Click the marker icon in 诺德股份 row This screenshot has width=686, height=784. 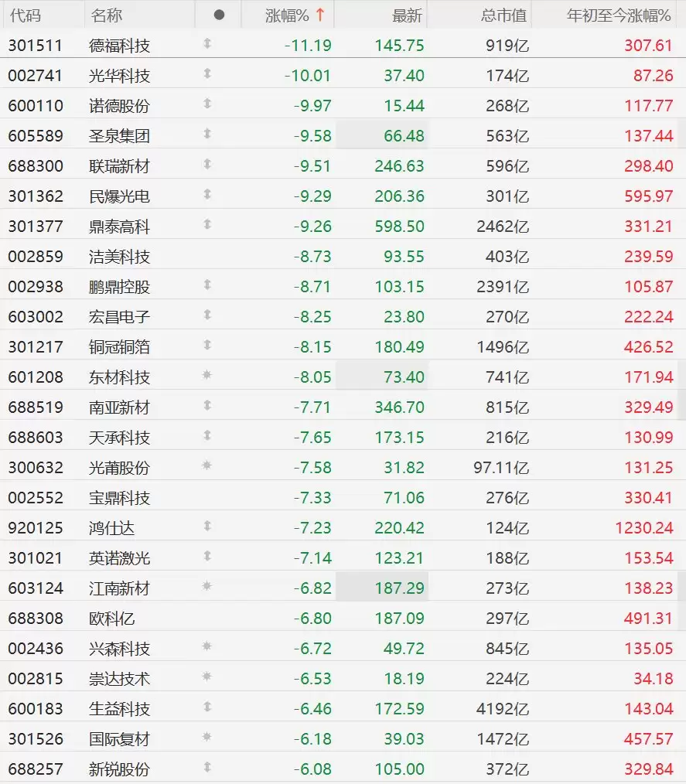pyautogui.click(x=207, y=104)
